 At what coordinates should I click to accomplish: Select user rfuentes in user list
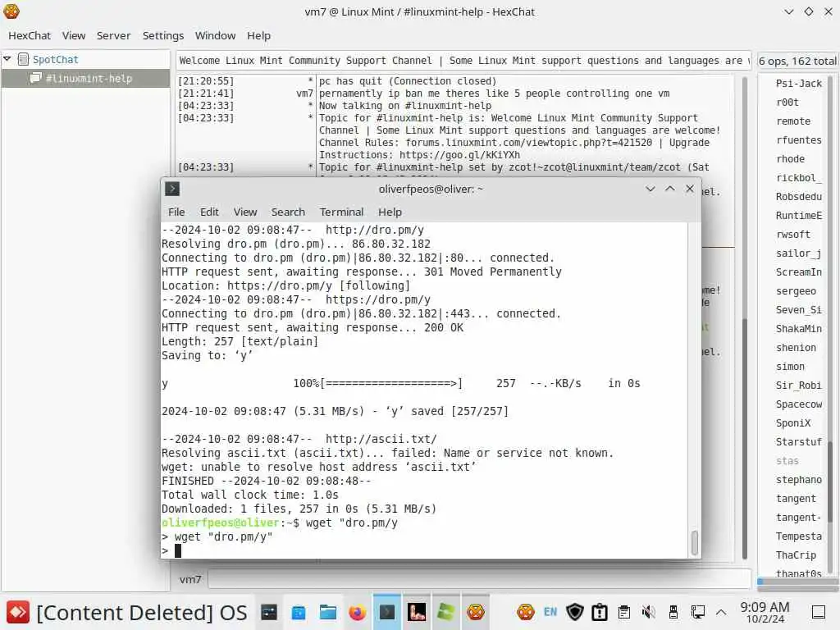coord(798,139)
